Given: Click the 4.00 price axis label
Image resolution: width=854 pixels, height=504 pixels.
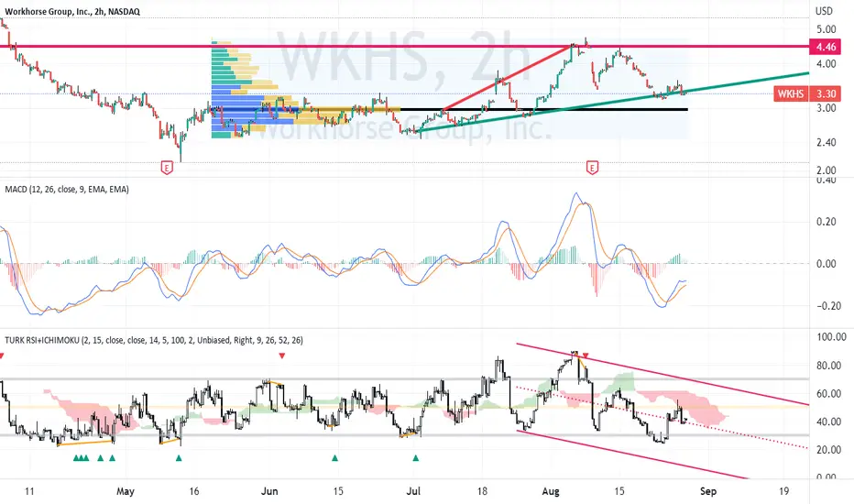Looking at the screenshot, I should coord(827,64).
